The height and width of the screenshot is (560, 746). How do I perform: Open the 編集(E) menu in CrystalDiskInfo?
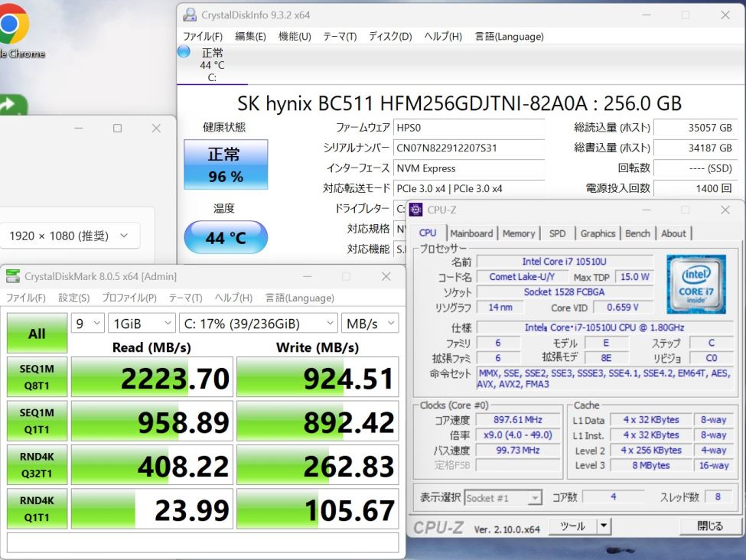[250, 37]
